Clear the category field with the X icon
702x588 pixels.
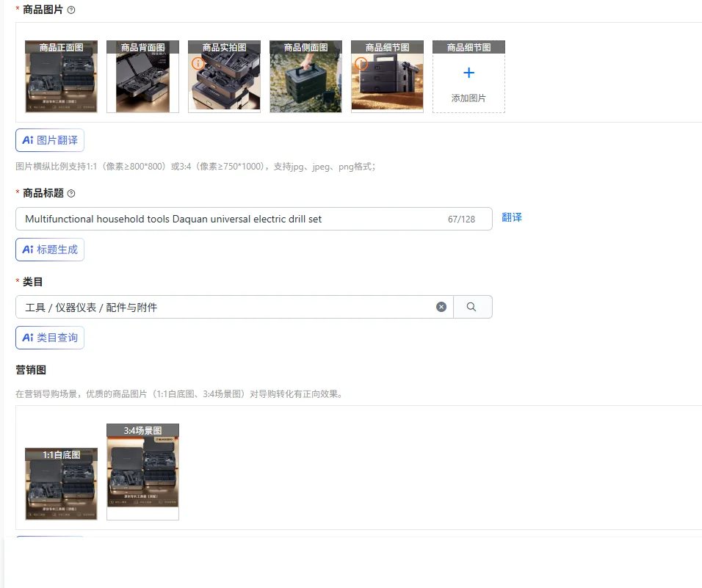tap(441, 307)
